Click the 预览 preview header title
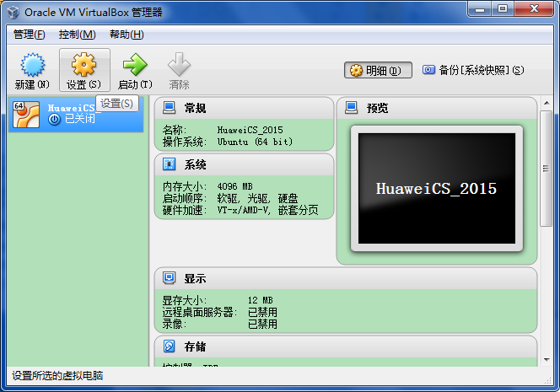560x392 pixels. [378, 108]
